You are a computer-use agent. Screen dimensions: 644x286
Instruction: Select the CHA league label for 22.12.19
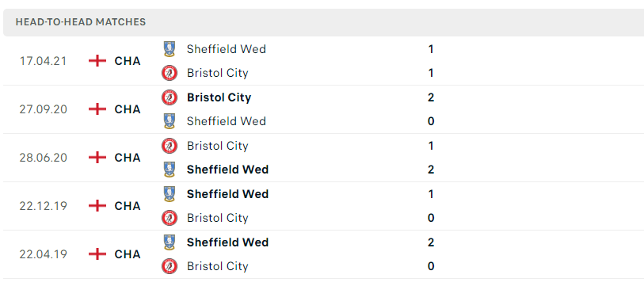128,206
